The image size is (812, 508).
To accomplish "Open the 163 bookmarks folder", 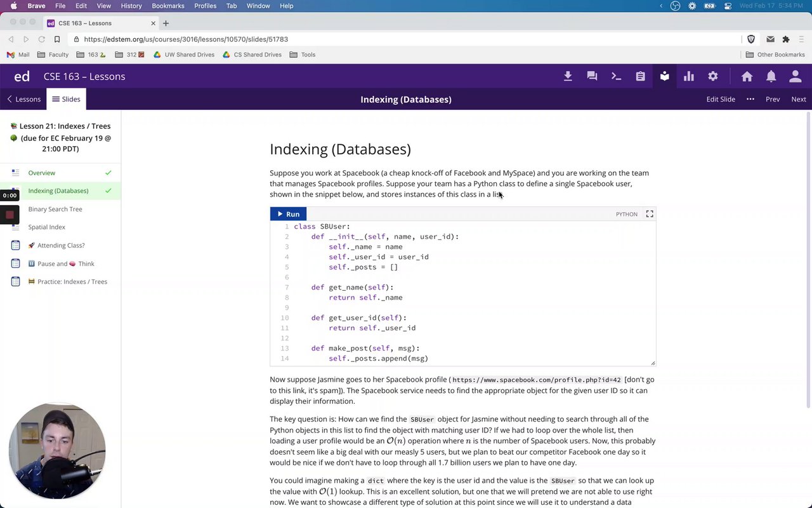I will coord(92,55).
